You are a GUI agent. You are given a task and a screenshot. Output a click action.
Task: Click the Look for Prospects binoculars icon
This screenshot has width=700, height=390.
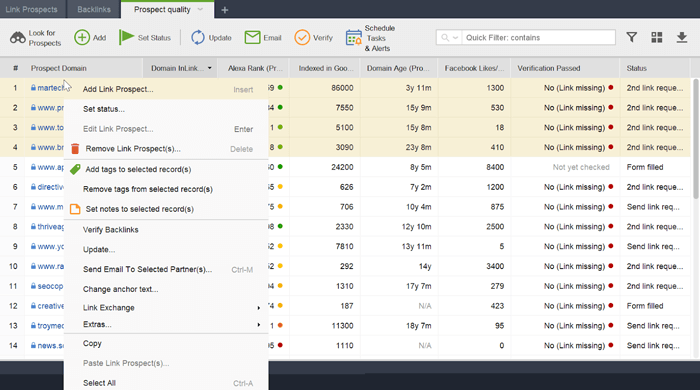(18, 38)
